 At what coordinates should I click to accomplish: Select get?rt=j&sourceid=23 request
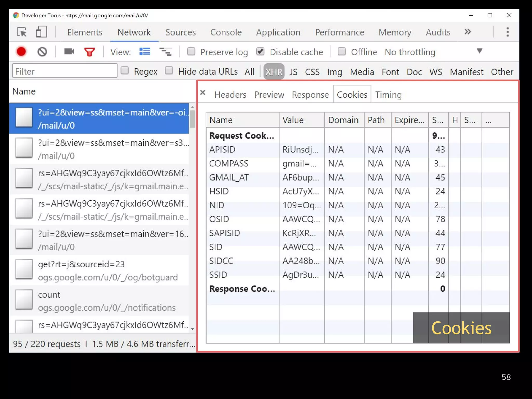click(99, 270)
